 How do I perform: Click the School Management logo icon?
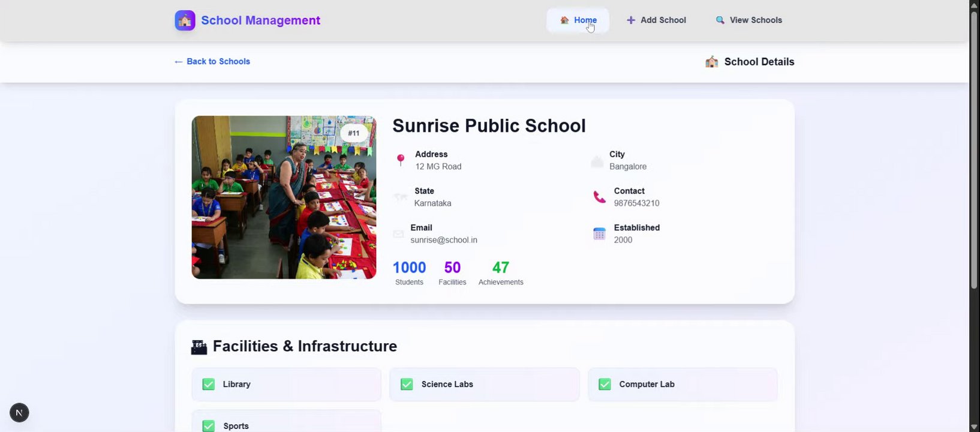click(x=185, y=20)
